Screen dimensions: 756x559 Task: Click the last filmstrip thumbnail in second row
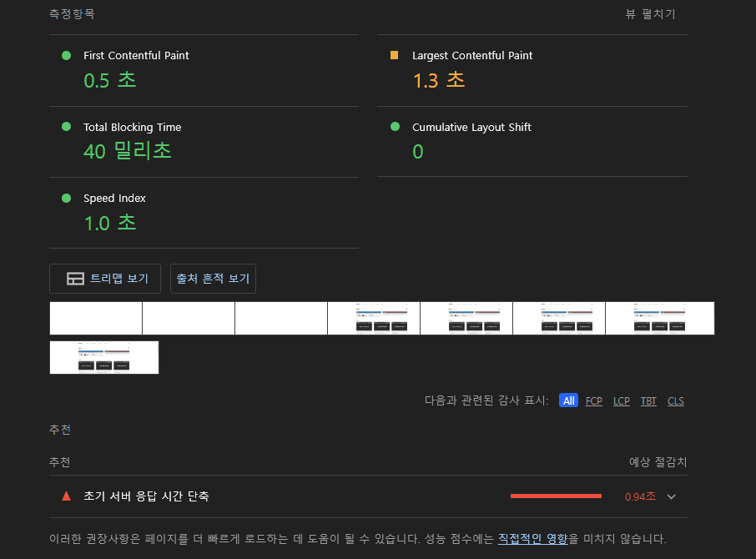[x=104, y=357]
